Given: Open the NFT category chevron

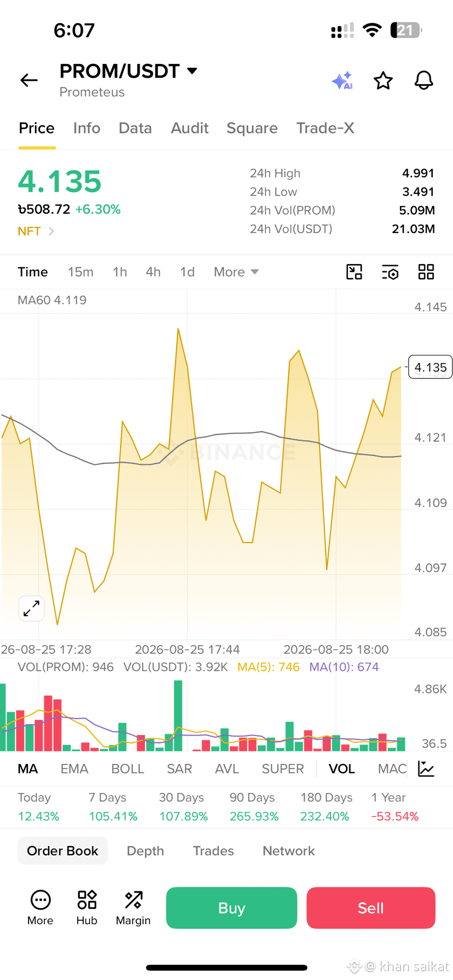Looking at the screenshot, I should click(51, 231).
